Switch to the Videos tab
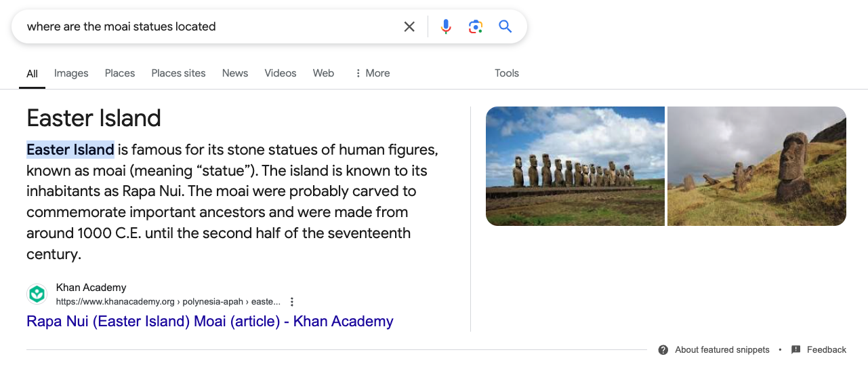Screen dimensions: 868x367 281,73
